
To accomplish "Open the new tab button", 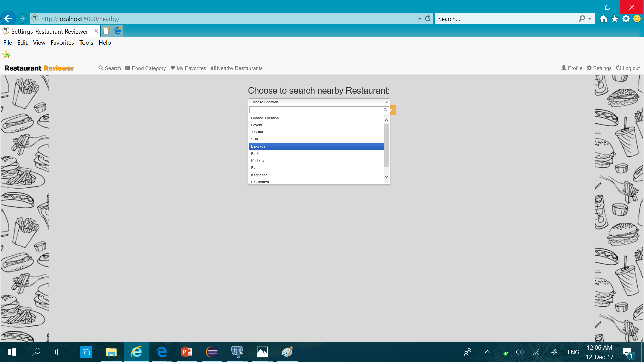I will (106, 31).
